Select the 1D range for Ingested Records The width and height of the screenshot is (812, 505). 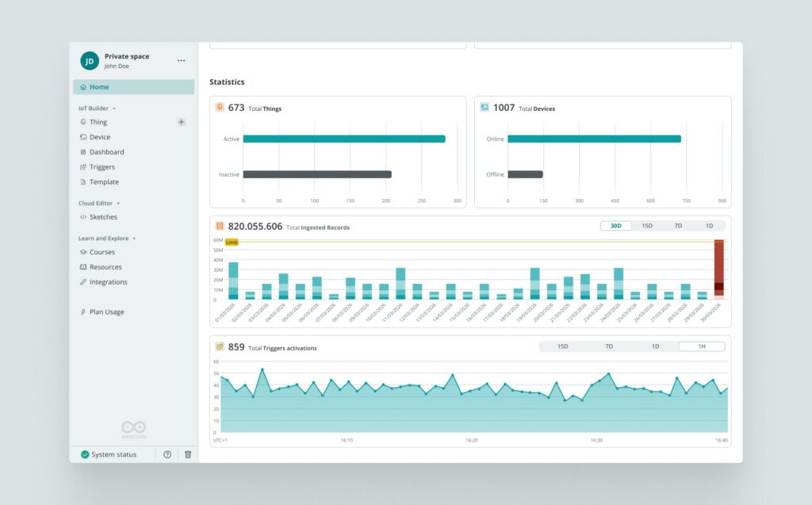pyautogui.click(x=709, y=226)
